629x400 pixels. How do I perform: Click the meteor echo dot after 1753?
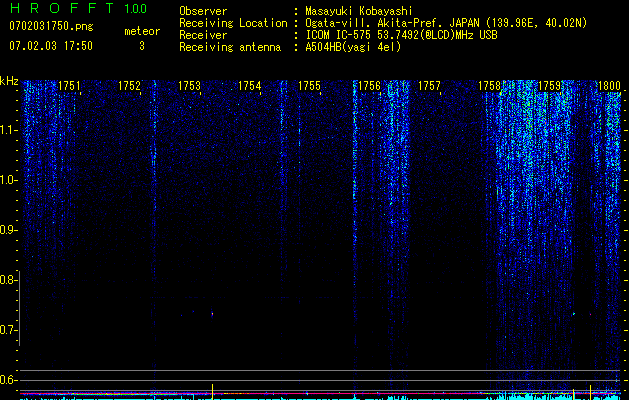212,314
